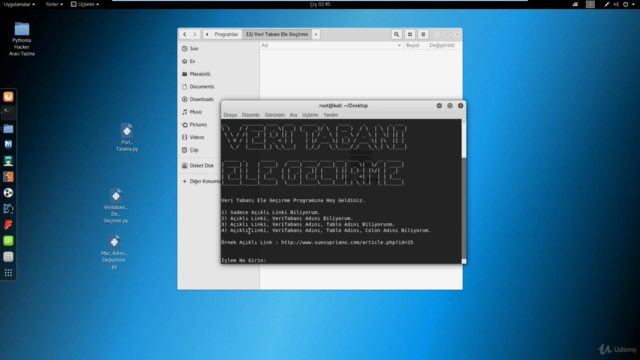Maximize the terminal window
The width and height of the screenshot is (640, 360).
[450, 106]
